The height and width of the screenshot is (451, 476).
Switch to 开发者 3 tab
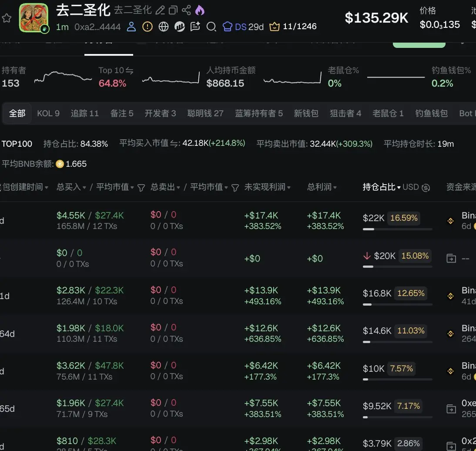(x=160, y=113)
